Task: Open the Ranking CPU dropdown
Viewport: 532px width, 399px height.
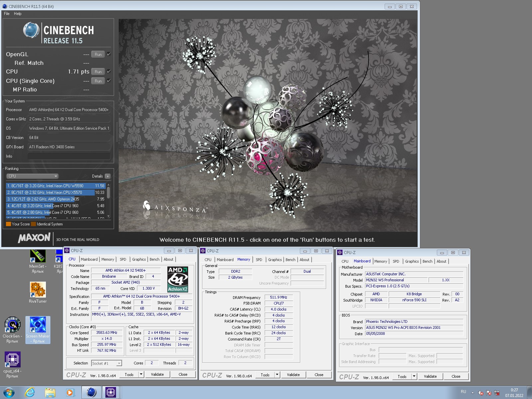Action: (x=32, y=176)
